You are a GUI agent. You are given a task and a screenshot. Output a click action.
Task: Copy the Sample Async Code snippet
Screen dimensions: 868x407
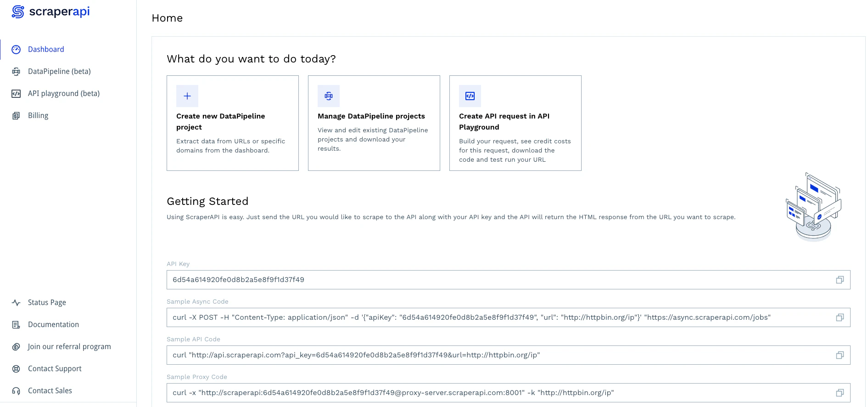(x=840, y=317)
